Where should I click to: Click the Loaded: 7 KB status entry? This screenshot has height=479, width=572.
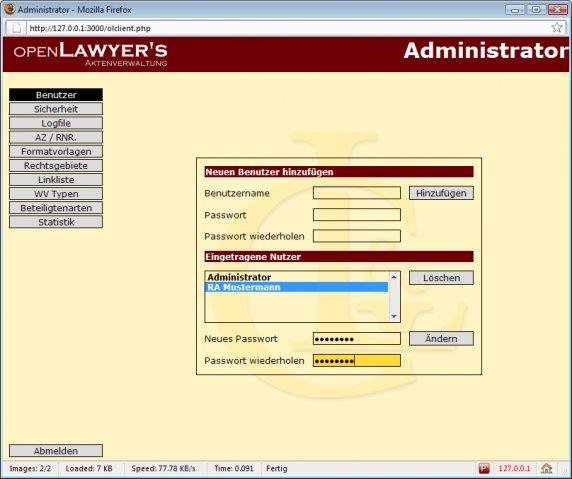[89, 468]
